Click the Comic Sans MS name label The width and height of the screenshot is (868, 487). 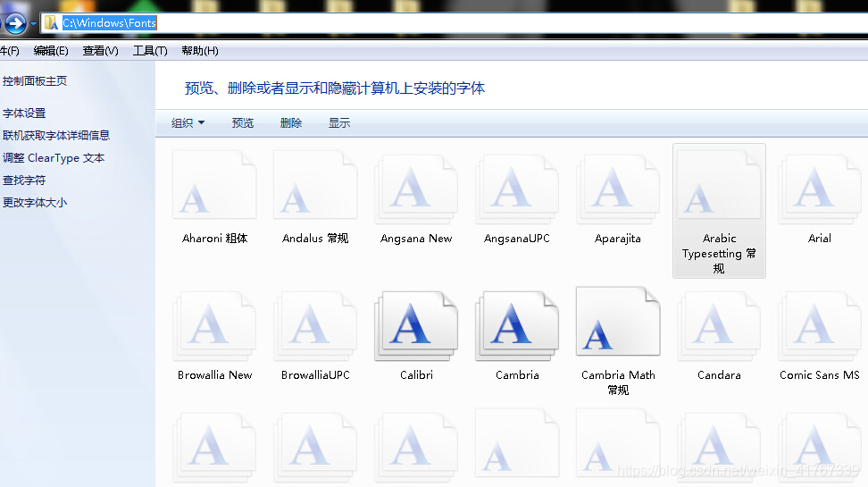pos(819,375)
